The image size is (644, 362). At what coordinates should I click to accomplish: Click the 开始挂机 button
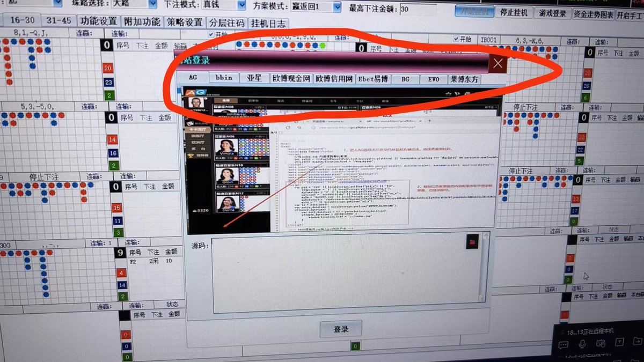475,12
